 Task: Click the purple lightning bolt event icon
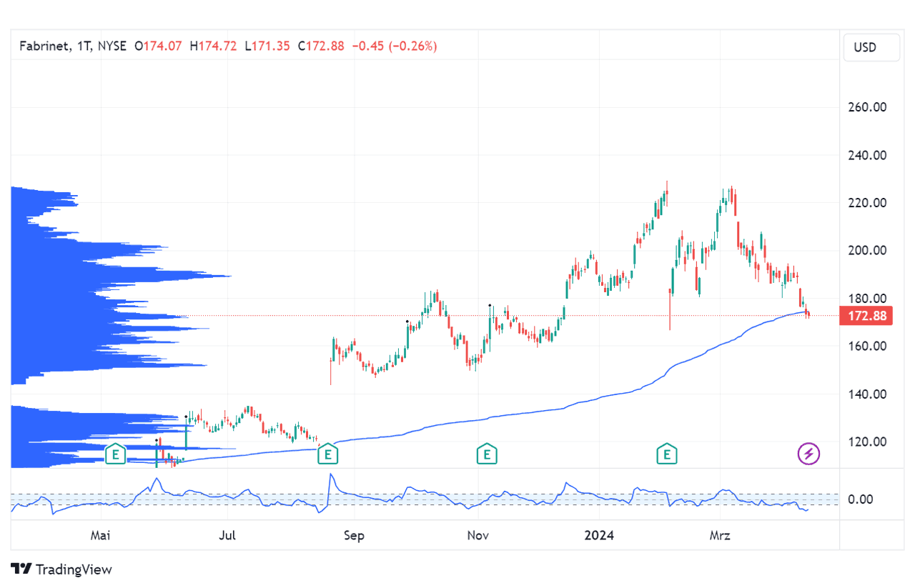pyautogui.click(x=808, y=453)
